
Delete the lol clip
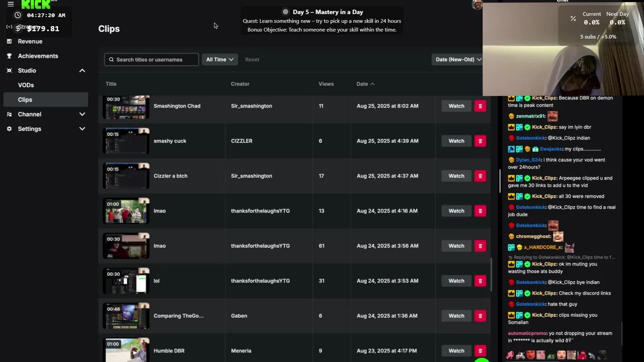click(x=480, y=281)
